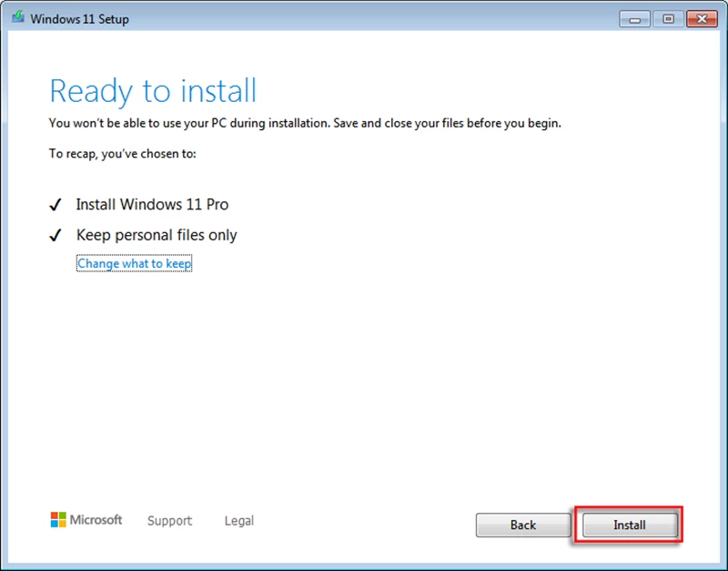Click the checkmark beside Keep personal files only
728x571 pixels.
click(x=56, y=235)
